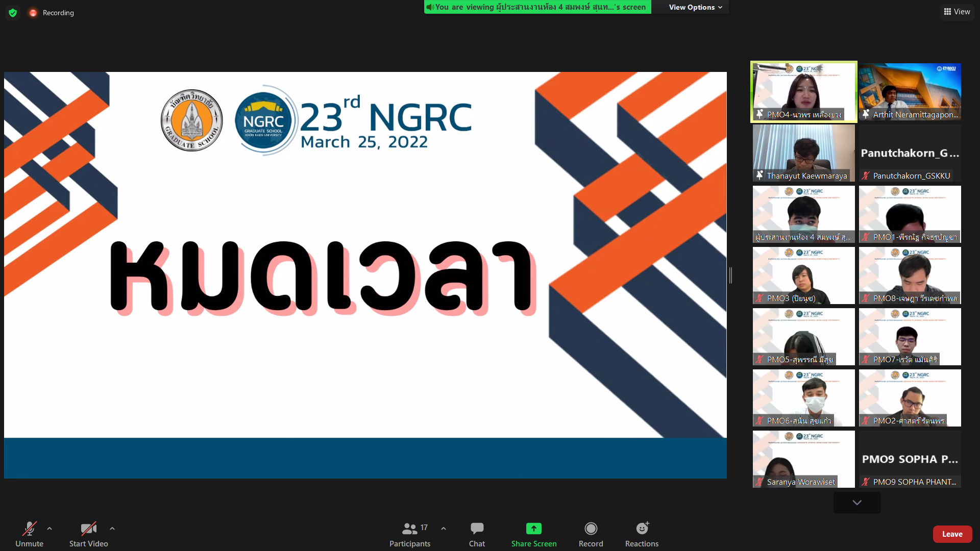Click the green encryption shield icon

[x=13, y=13]
